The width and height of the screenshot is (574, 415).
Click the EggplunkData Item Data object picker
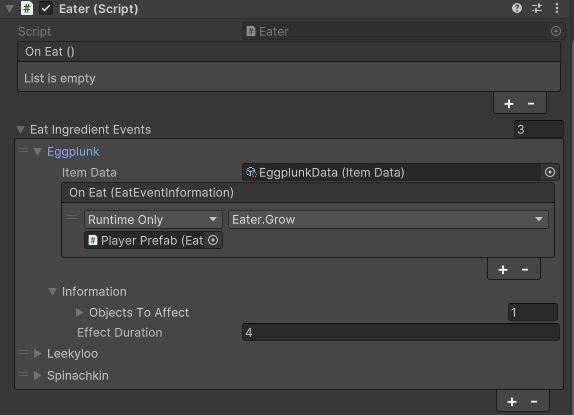pyautogui.click(x=550, y=172)
